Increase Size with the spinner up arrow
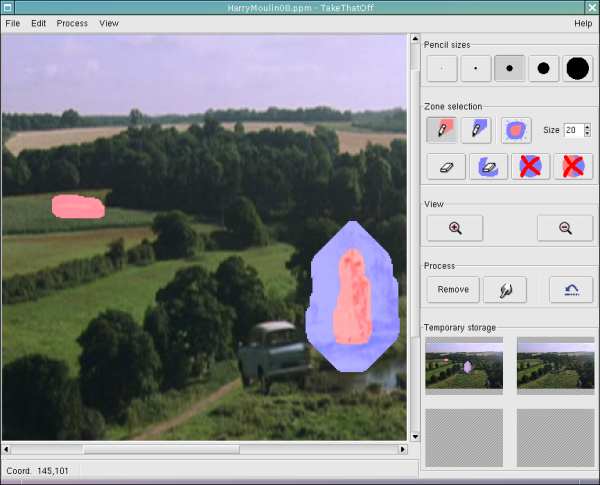 click(587, 127)
